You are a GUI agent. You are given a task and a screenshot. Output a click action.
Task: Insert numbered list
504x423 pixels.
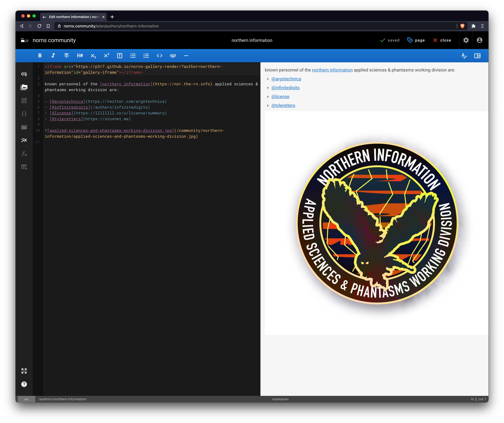(146, 56)
